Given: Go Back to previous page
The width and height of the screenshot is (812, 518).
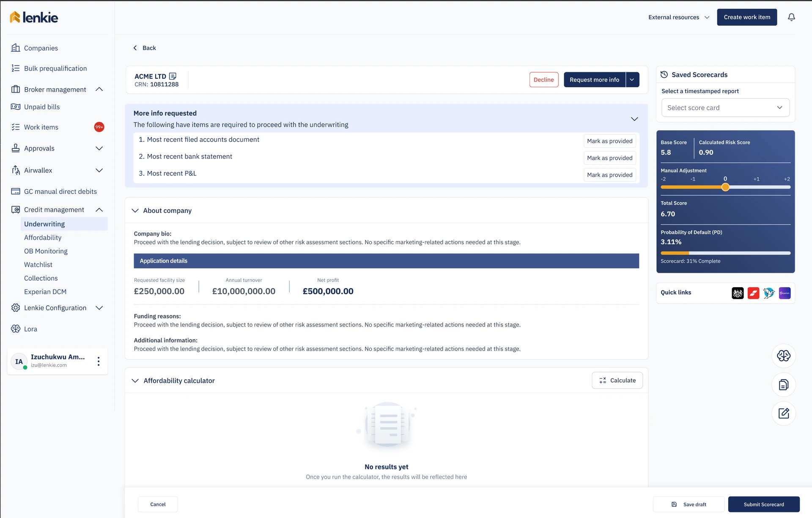Looking at the screenshot, I should point(145,48).
